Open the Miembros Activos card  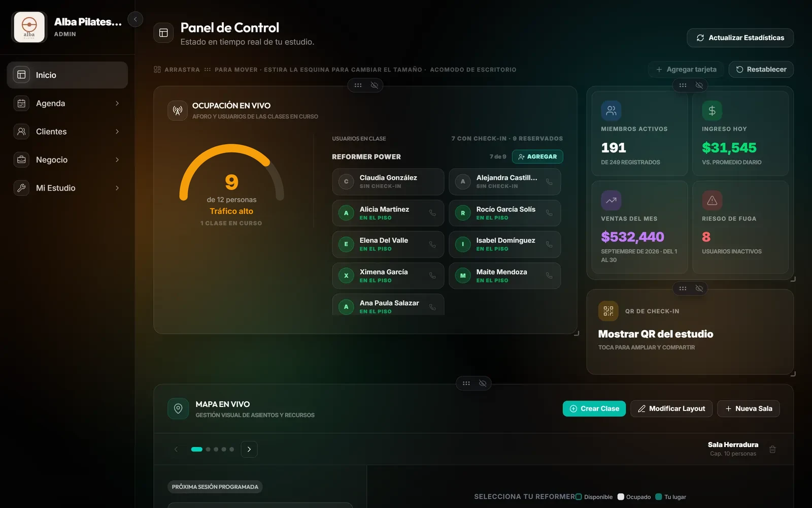(x=640, y=134)
